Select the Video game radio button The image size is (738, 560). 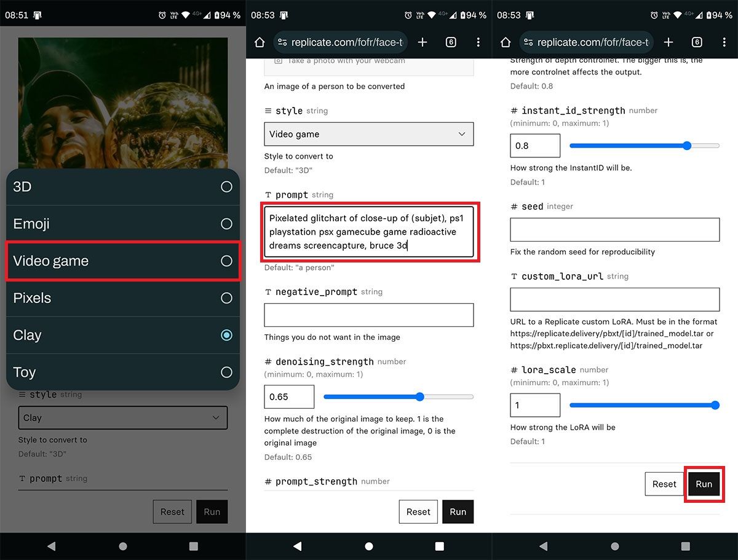point(226,261)
